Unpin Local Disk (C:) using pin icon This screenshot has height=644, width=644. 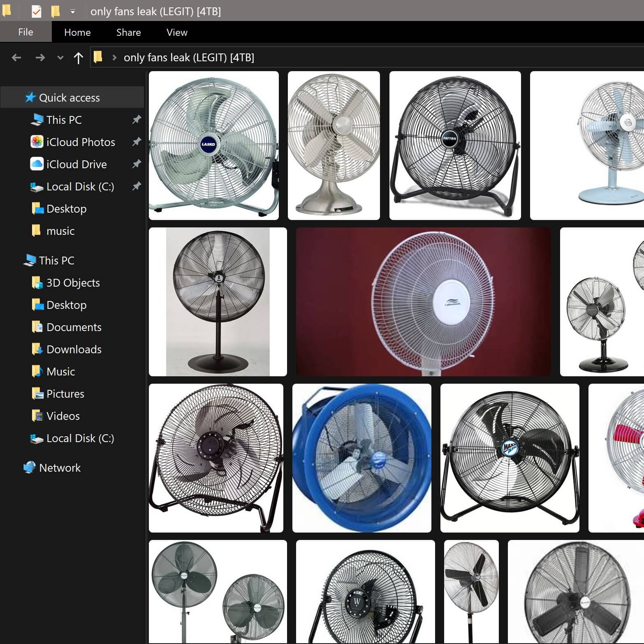pos(137,186)
